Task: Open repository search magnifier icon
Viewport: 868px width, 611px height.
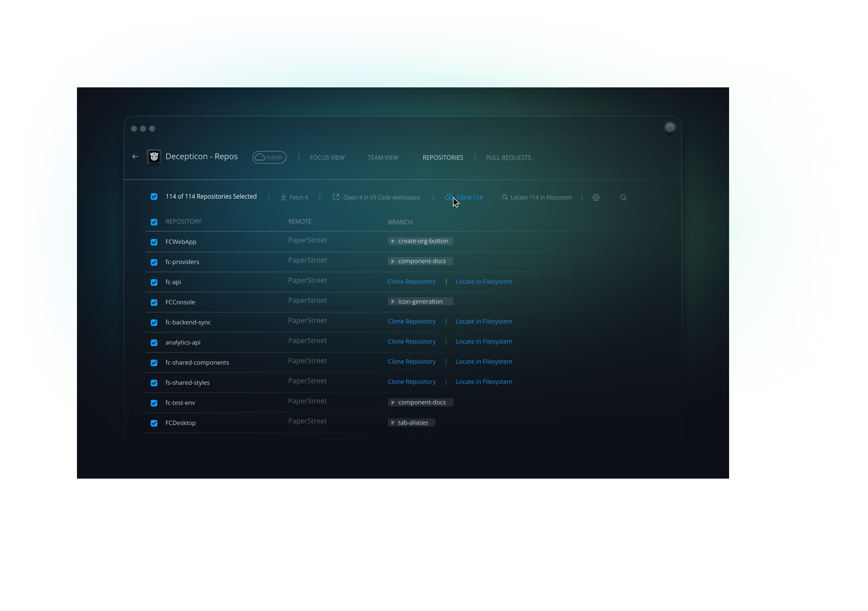Action: (x=624, y=197)
